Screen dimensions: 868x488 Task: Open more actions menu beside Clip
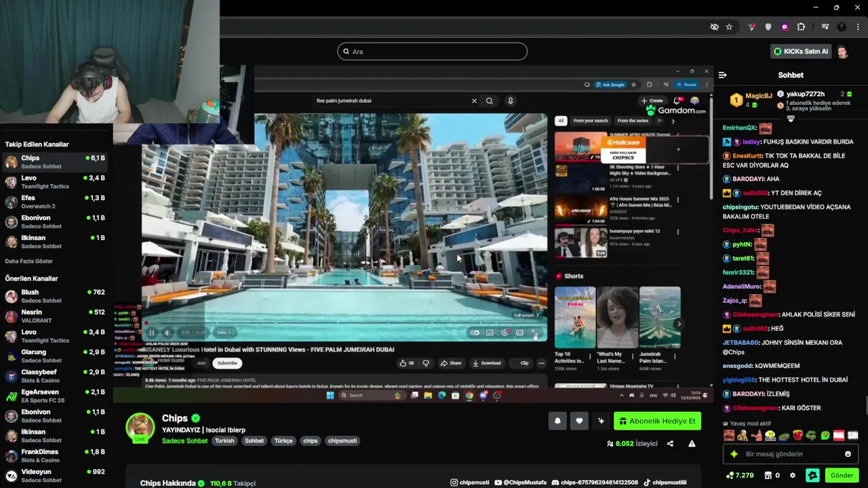point(541,363)
